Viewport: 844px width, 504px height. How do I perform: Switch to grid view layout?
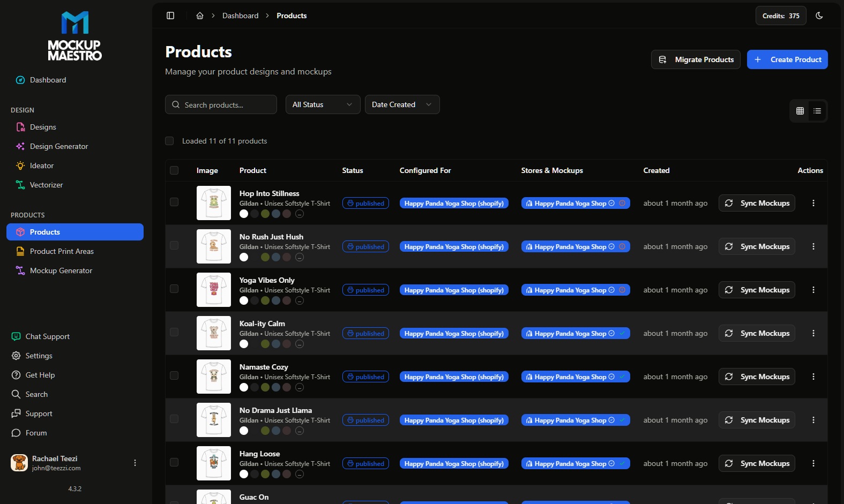(800, 111)
